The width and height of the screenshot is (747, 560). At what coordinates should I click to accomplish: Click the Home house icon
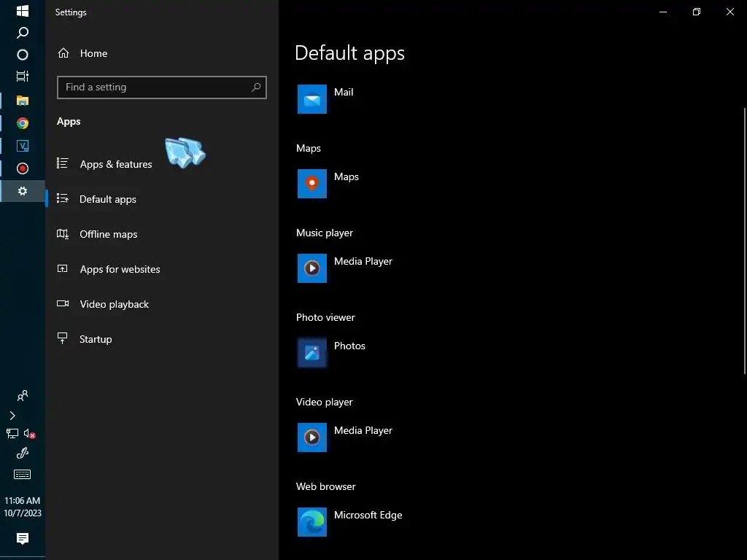click(63, 52)
